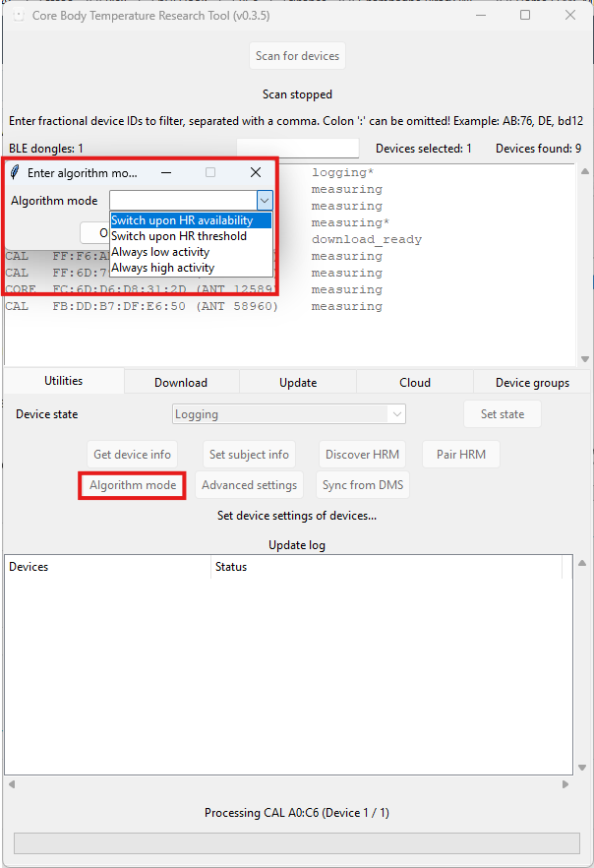Screen dimensions: 594x868
Task: Open the Cloud tab
Action: coord(415,383)
